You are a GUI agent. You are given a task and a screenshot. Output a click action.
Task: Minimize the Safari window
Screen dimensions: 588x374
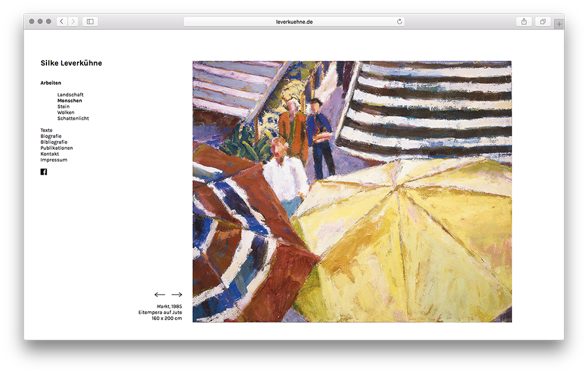pos(40,22)
